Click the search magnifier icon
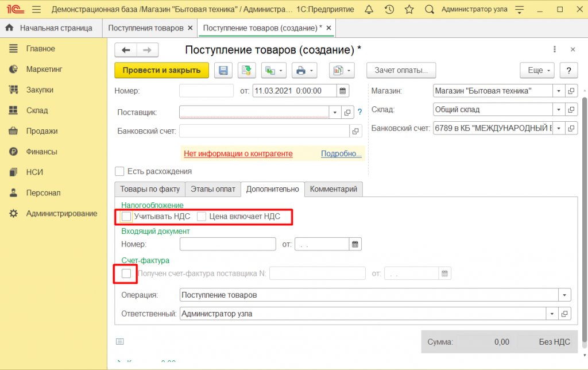Screen dimensions: 588x370 (429, 9)
